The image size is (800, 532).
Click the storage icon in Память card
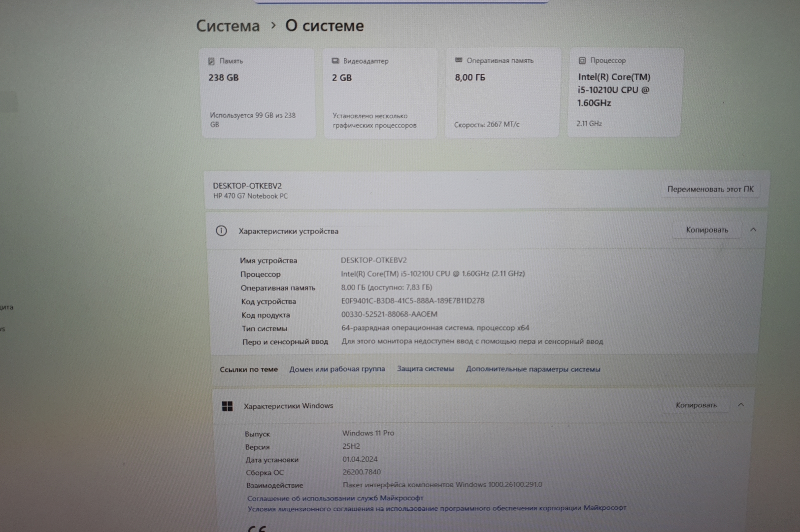pyautogui.click(x=211, y=61)
